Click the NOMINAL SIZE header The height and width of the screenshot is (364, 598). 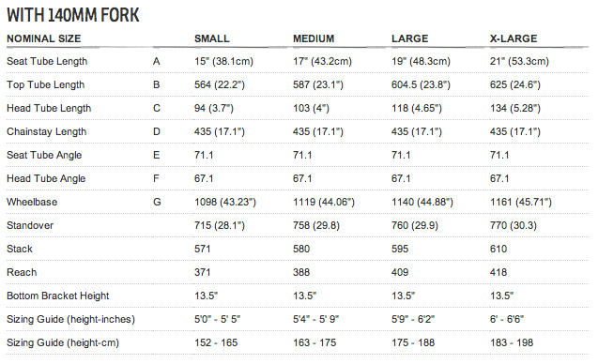[44, 38]
